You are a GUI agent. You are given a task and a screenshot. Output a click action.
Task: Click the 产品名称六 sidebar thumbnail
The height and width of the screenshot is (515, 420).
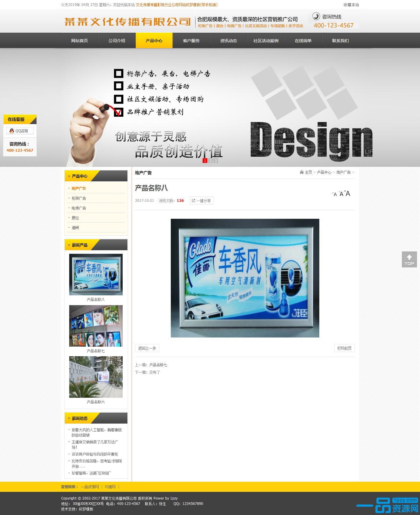coord(96,377)
